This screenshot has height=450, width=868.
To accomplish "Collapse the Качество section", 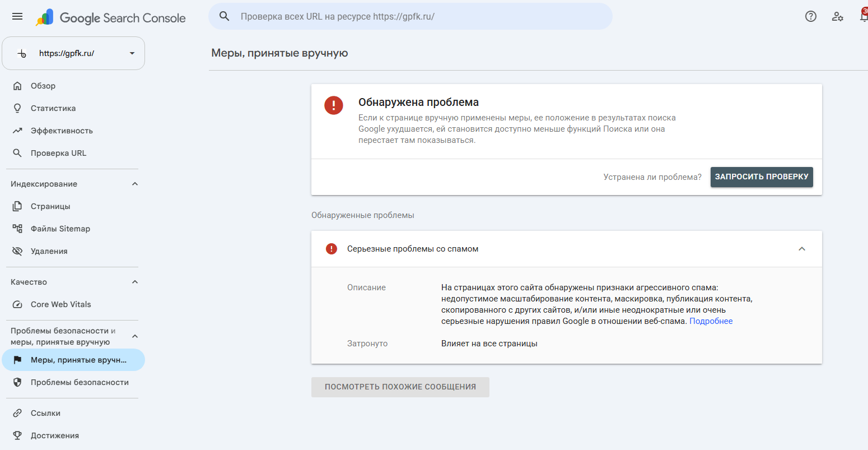I will [x=134, y=282].
